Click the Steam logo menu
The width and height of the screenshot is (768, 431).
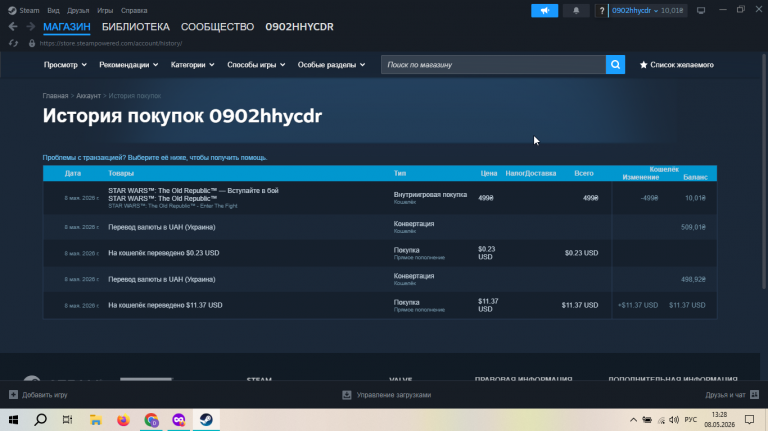pos(24,10)
